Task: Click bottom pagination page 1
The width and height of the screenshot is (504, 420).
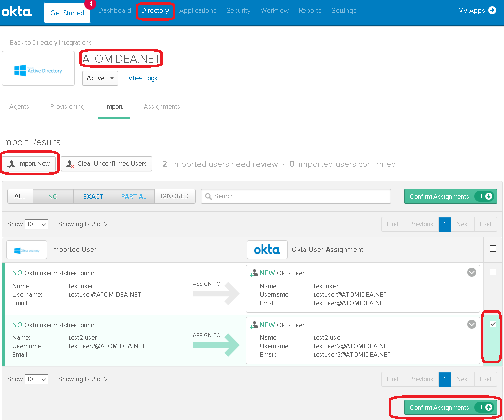Action: (445, 379)
